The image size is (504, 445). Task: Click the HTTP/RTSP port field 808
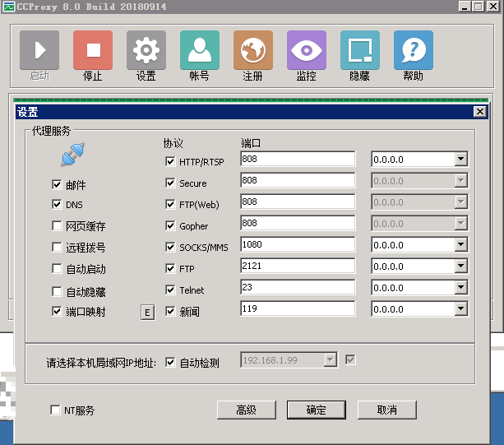(298, 159)
